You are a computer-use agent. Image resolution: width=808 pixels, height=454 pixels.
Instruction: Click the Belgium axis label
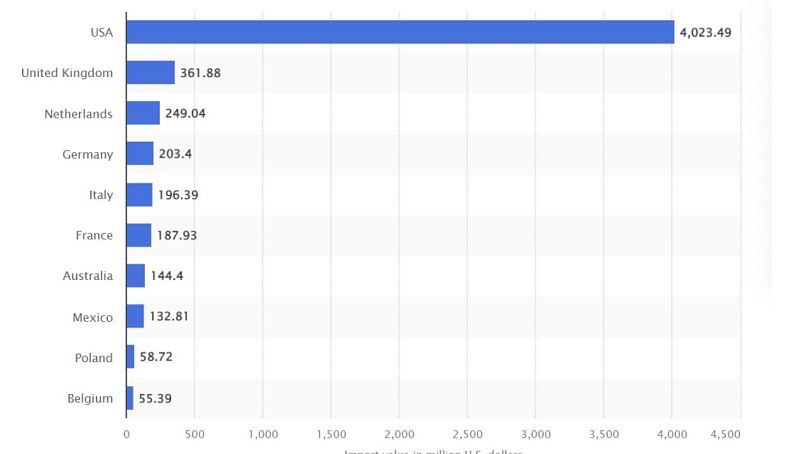pyautogui.click(x=90, y=398)
